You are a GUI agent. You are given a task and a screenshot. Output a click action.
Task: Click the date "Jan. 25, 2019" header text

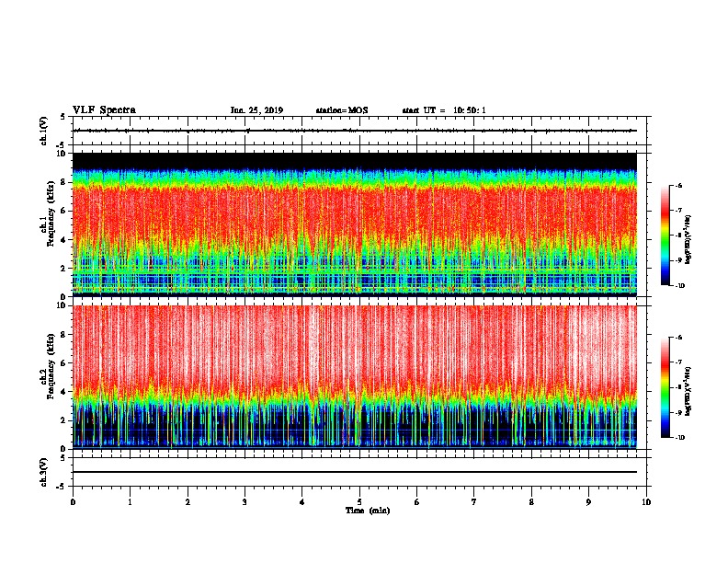pos(256,110)
